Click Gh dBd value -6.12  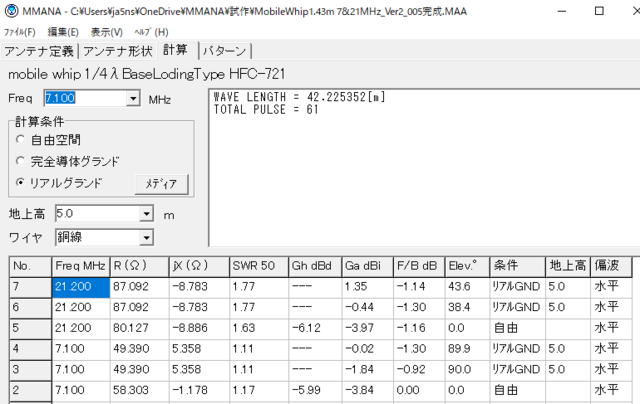(315, 329)
